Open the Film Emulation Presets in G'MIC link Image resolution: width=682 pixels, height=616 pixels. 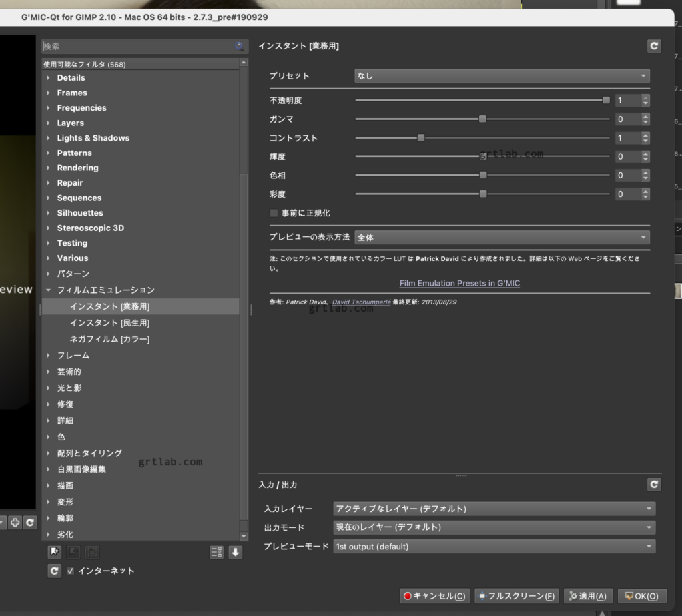pyautogui.click(x=460, y=283)
